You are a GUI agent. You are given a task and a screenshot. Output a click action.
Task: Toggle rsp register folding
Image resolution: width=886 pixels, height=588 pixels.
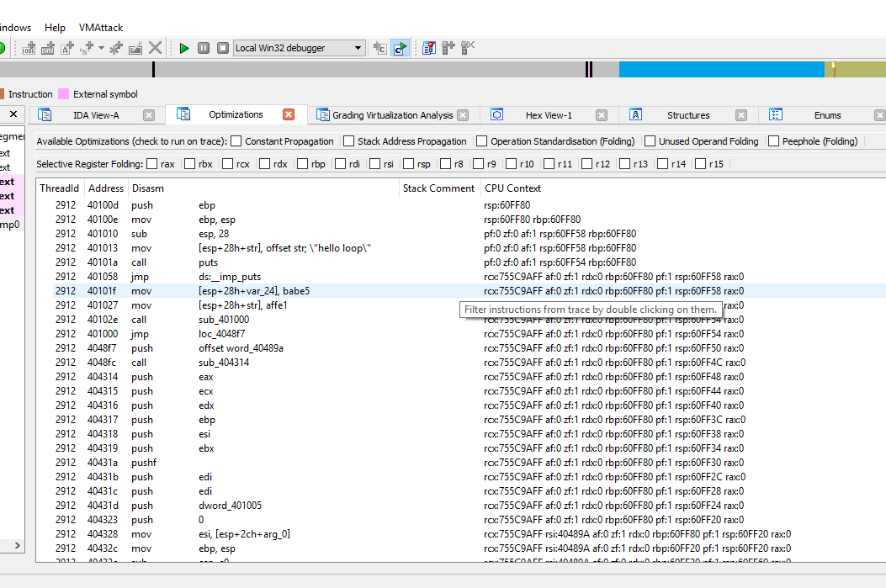[x=409, y=164]
